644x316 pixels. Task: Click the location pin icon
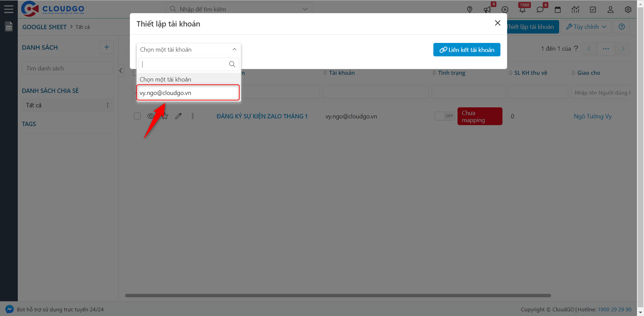[x=470, y=9]
